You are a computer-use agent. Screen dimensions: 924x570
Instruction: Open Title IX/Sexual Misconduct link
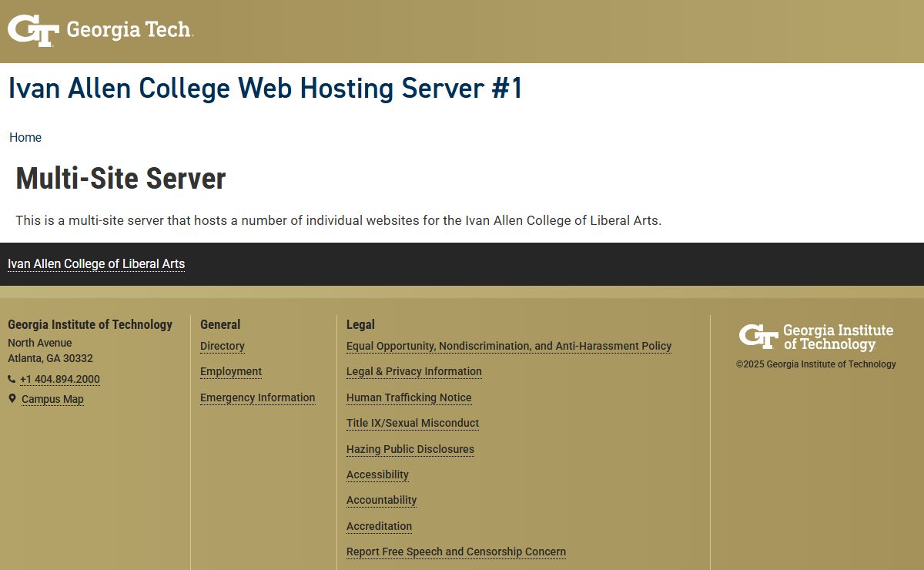click(x=413, y=423)
